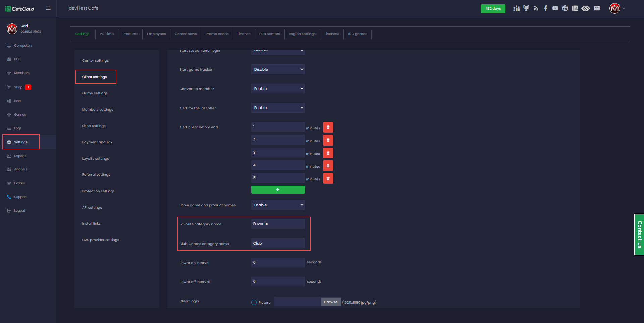Click the globe website icon
This screenshot has height=323, width=644.
pos(565,8)
